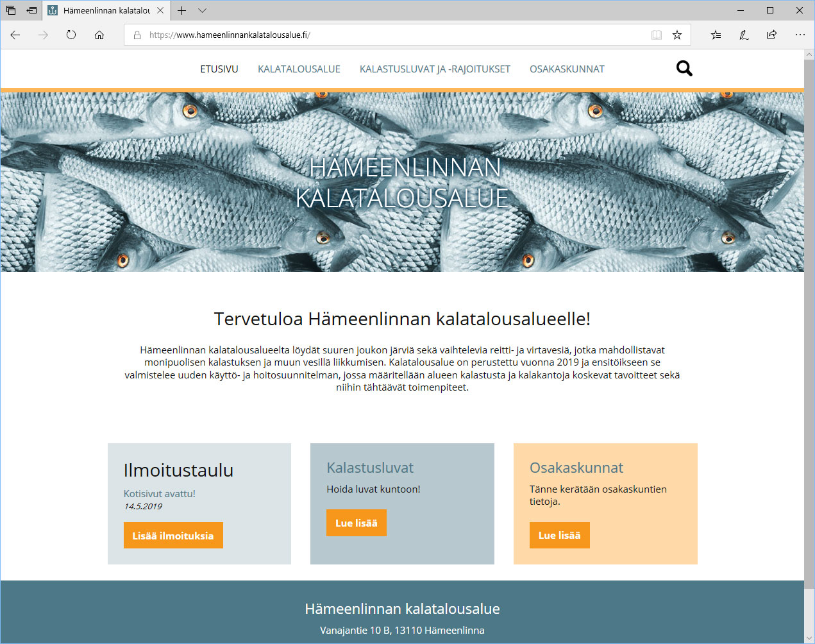Screen dimensions: 815x644
Task: Minimize the browser window
Action: (741, 10)
